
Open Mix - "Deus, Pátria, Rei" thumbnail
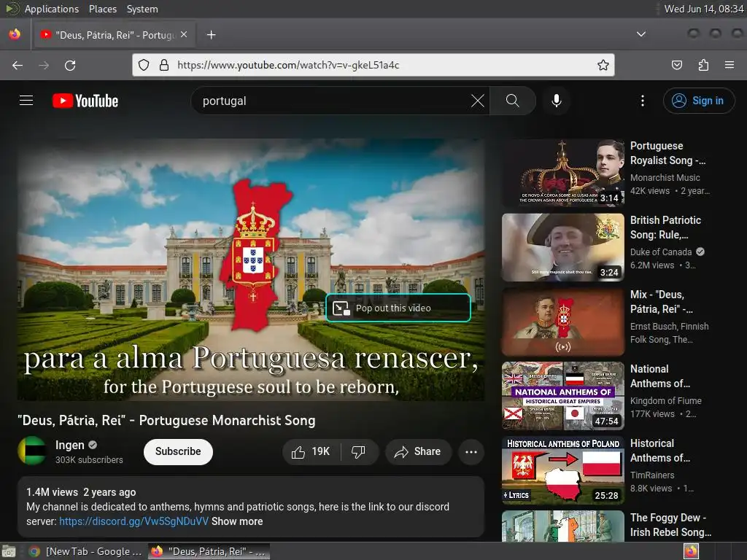pyautogui.click(x=563, y=322)
